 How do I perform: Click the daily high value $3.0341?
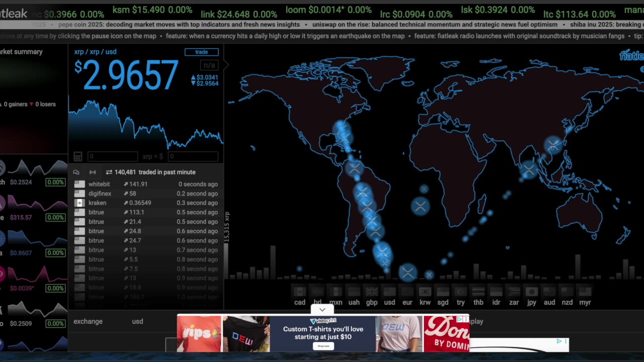(207, 77)
